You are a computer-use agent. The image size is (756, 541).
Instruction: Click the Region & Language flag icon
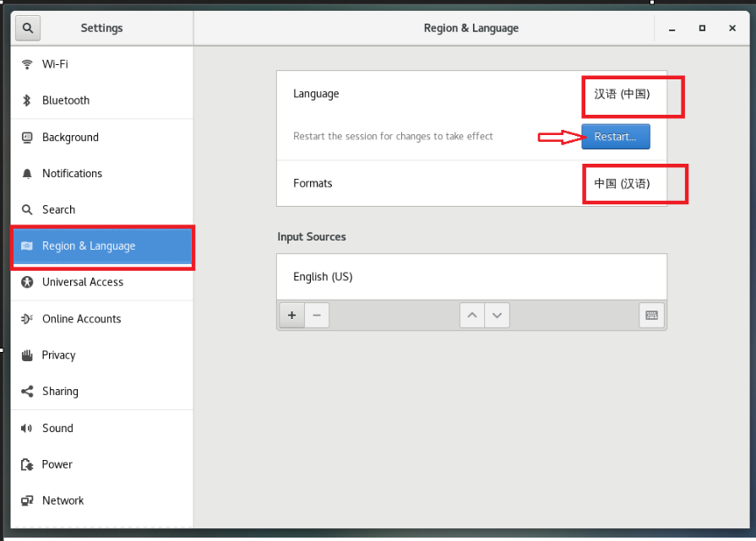click(27, 246)
